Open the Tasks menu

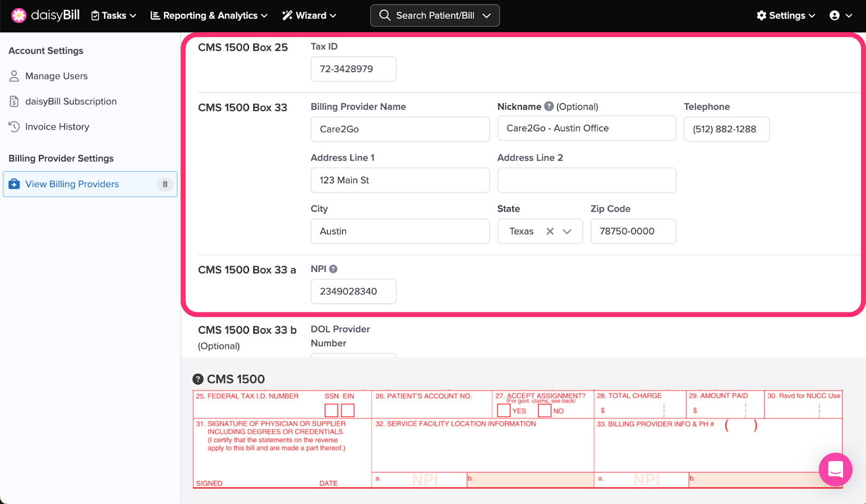(114, 16)
